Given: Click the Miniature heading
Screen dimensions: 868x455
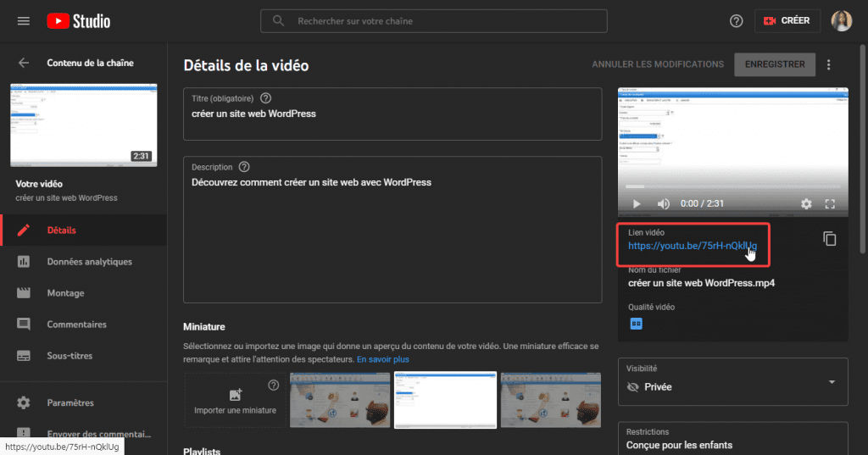Looking at the screenshot, I should click(204, 326).
